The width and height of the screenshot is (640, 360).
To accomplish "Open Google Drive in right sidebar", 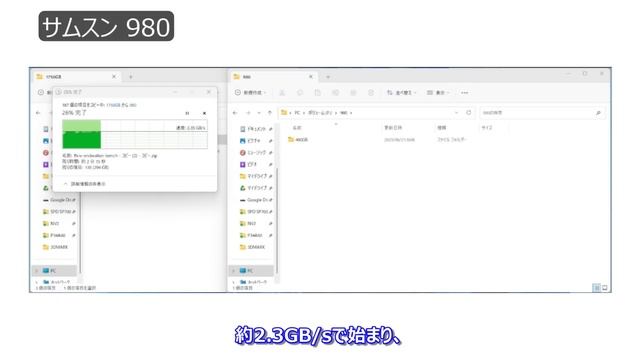I will [256, 200].
